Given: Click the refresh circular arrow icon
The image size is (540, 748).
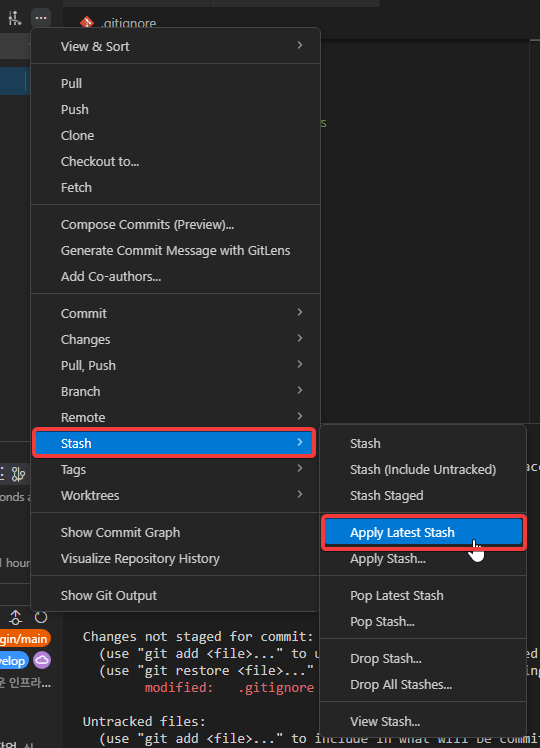Looking at the screenshot, I should click(41, 617).
